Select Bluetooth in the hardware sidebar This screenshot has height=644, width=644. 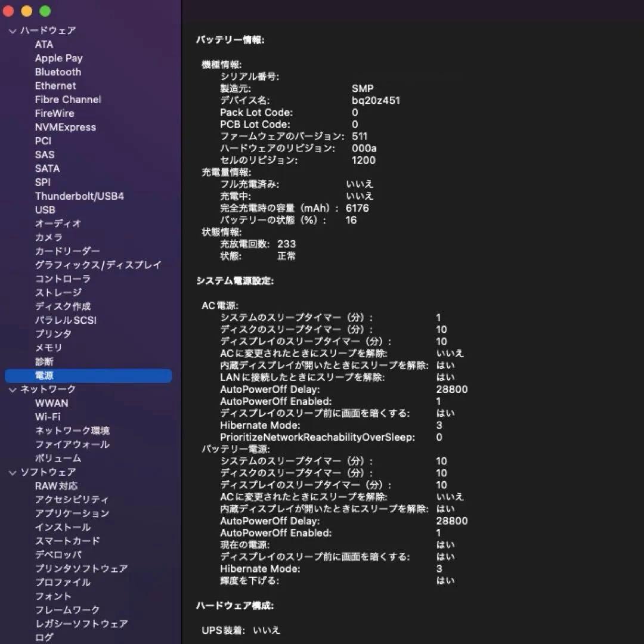pos(57,72)
